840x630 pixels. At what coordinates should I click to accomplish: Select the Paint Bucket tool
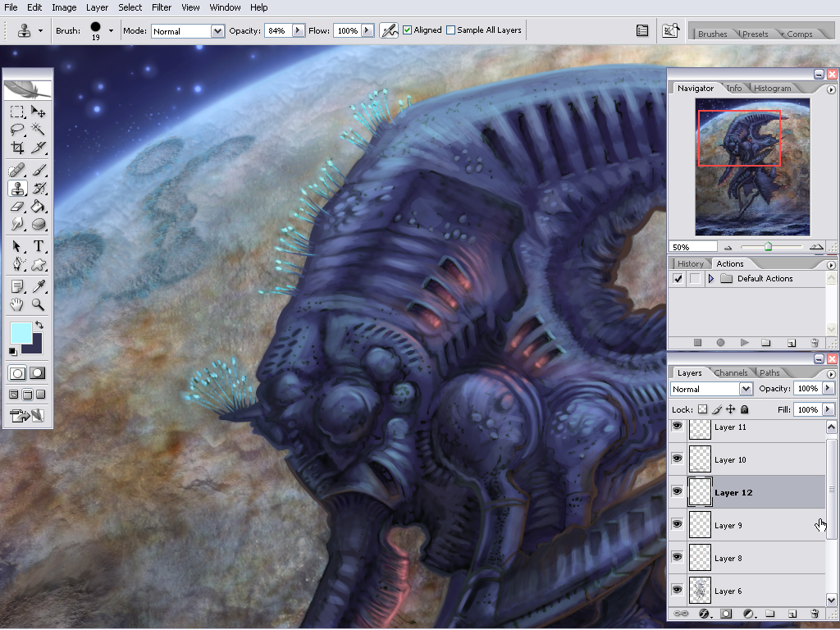(38, 206)
